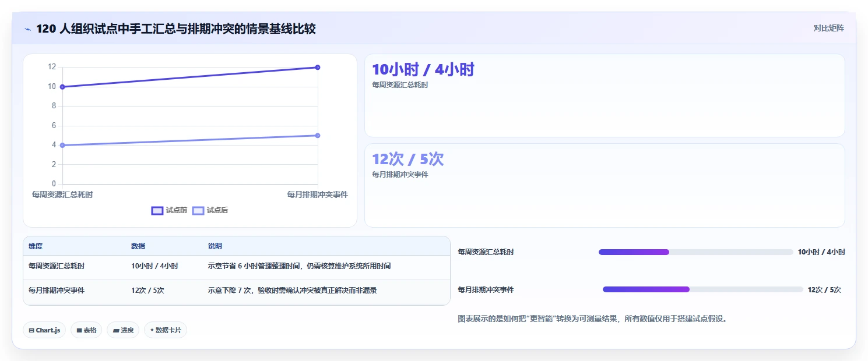Click the table cell 12次 / 5次

[x=147, y=290]
